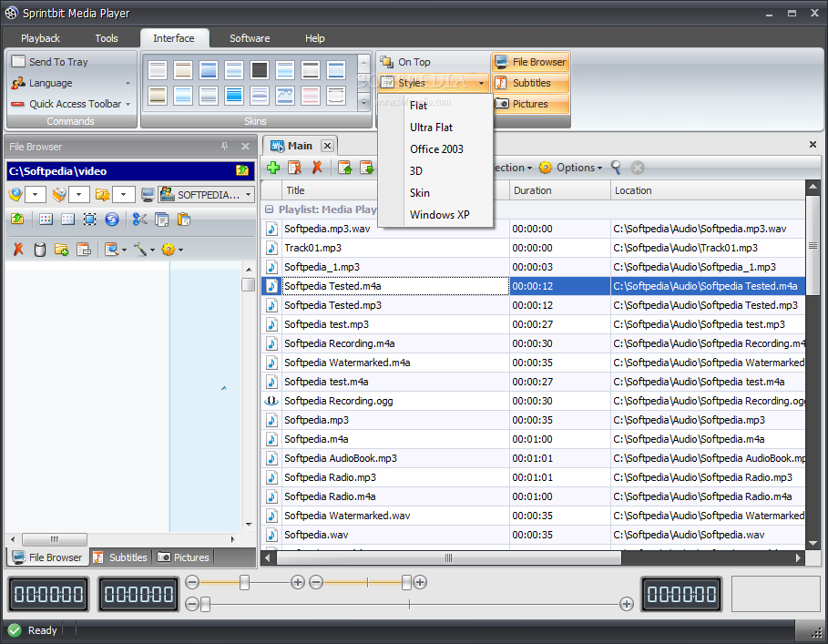Toggle the File Browser ribbon button

(x=531, y=62)
